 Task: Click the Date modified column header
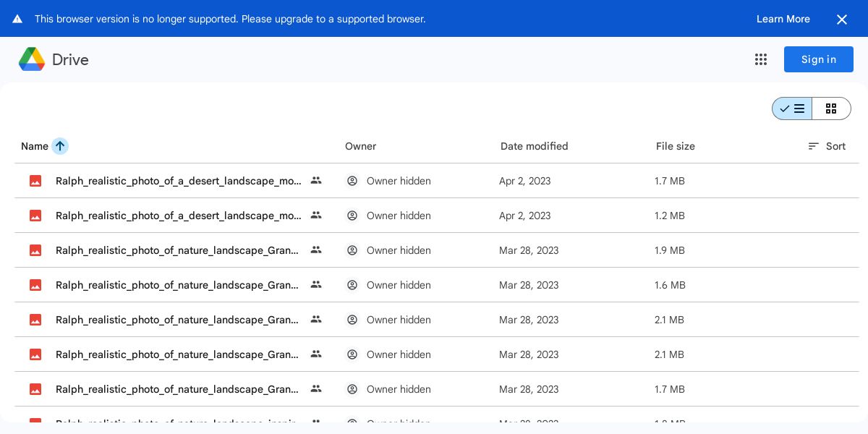coord(535,146)
